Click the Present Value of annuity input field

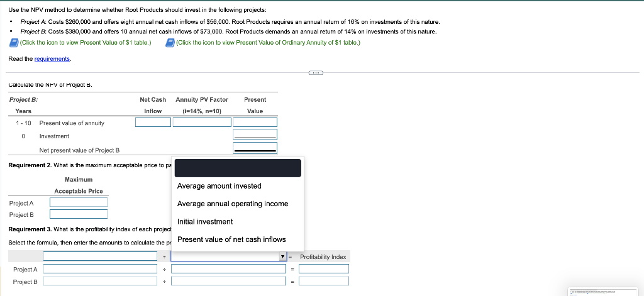tap(255, 123)
